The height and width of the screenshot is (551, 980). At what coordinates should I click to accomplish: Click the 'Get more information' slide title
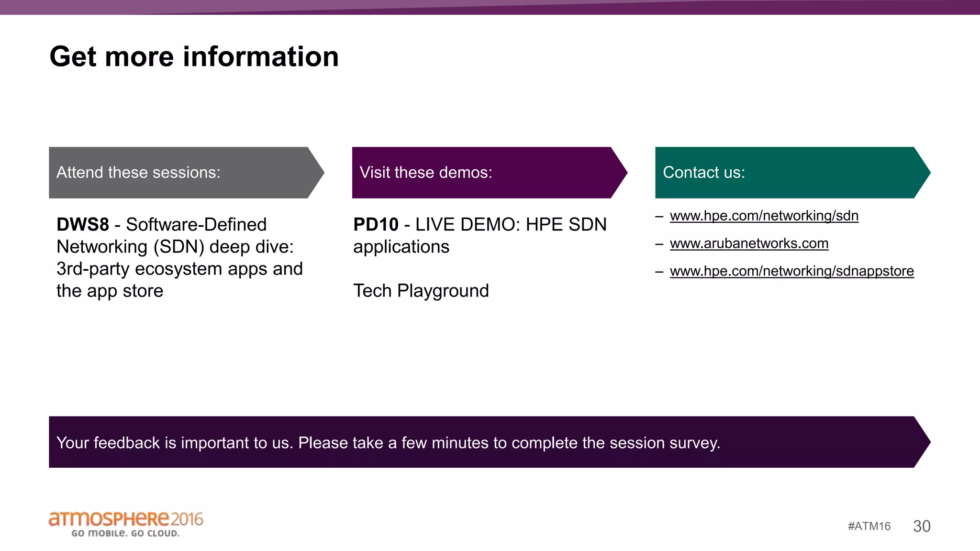coord(194,56)
